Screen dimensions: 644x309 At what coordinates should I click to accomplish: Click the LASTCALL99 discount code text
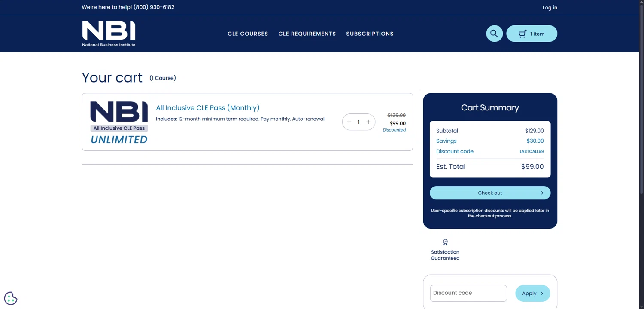point(532,151)
